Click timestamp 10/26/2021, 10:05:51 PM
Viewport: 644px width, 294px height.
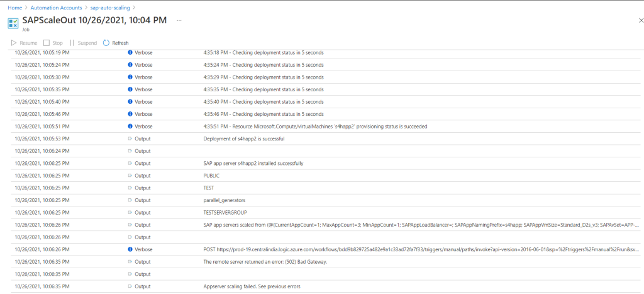[x=42, y=127]
